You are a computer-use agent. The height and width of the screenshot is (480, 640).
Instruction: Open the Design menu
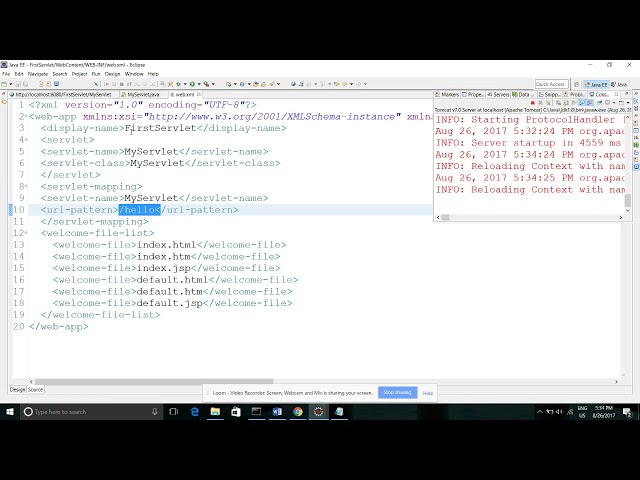tap(113, 74)
